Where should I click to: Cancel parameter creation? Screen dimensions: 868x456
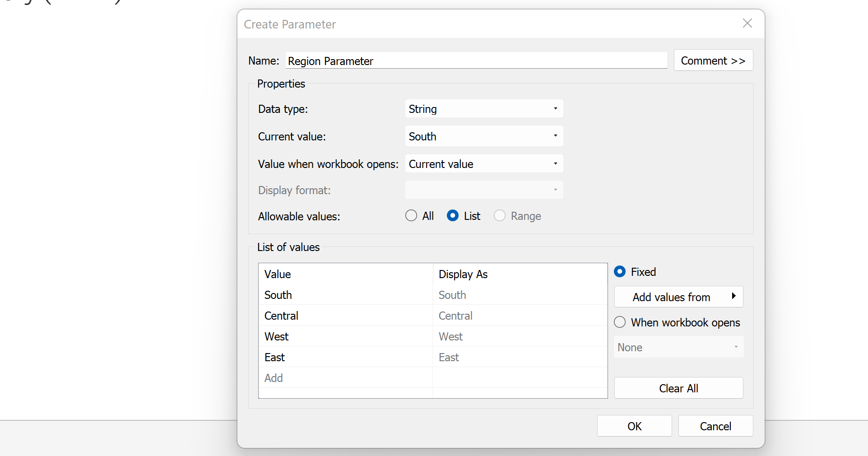[715, 426]
